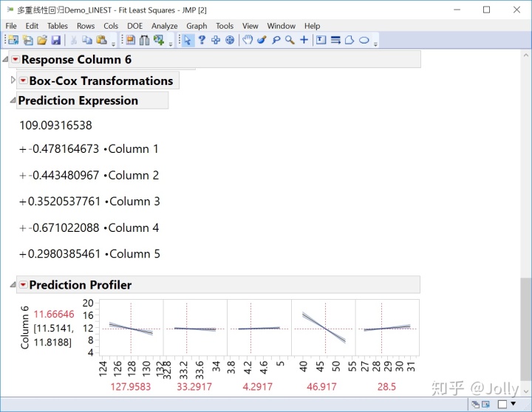The image size is (532, 412).
Task: Select the question mark Help tool
Action: [x=202, y=40]
